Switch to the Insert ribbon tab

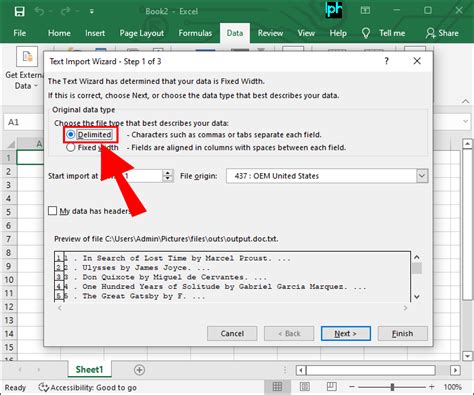point(95,33)
